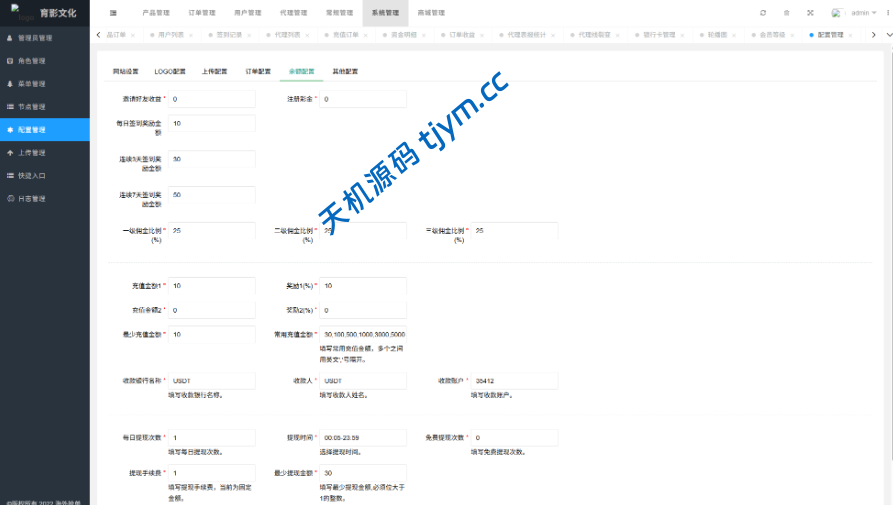Image resolution: width=893 pixels, height=505 pixels.
Task: Switch to the LOGO配置 tab
Action: tap(170, 72)
